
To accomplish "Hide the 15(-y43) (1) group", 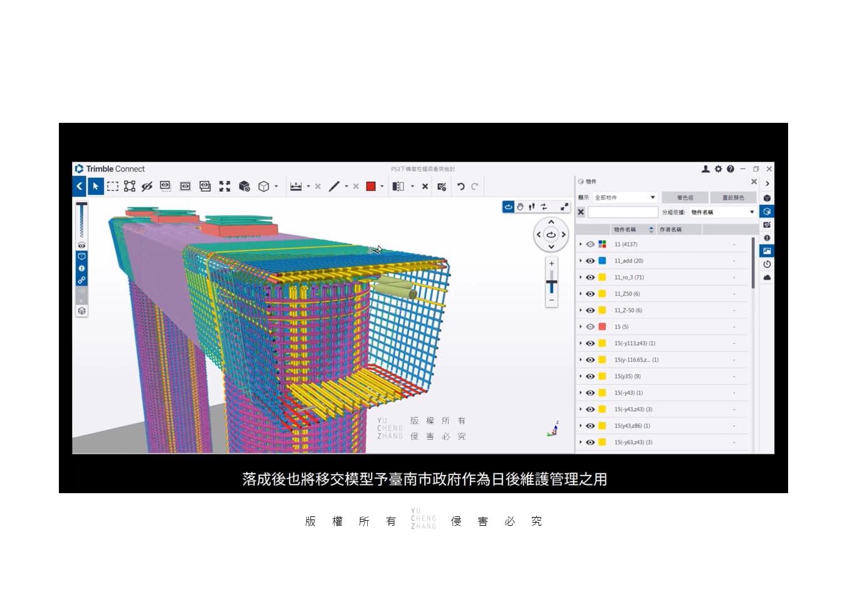I will pos(590,393).
